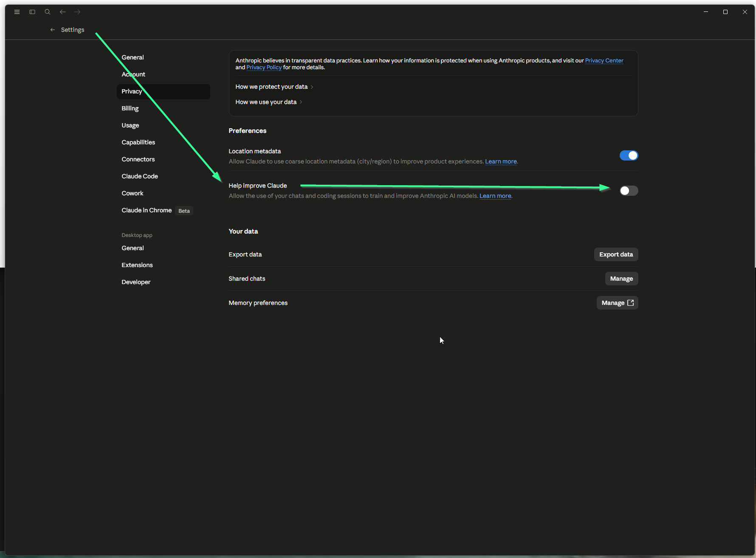
Task: Open Claude in Chrome settings
Action: (164, 210)
